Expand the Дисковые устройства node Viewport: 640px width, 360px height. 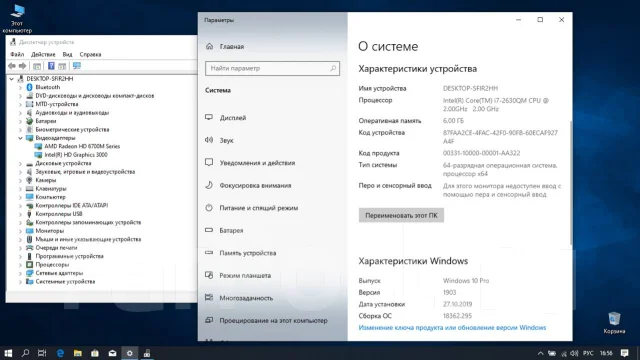(x=20, y=163)
